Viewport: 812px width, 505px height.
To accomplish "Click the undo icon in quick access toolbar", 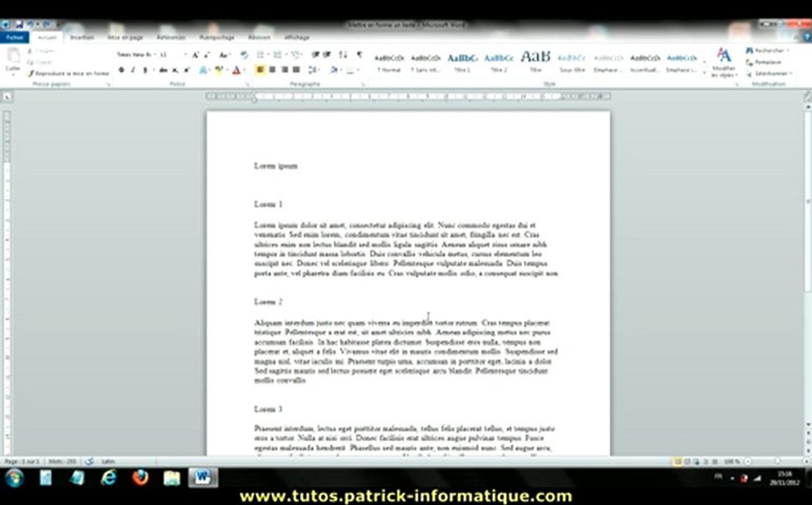I will 31,25.
